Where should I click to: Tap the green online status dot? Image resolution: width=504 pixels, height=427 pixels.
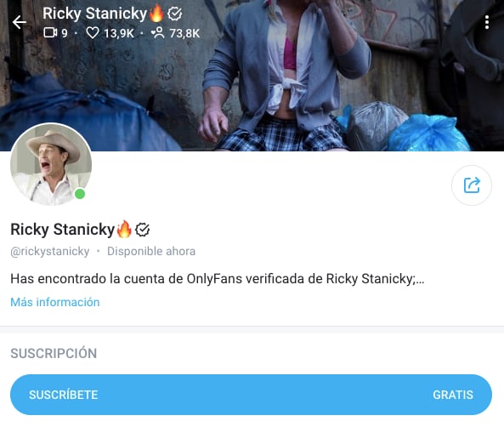point(80,194)
